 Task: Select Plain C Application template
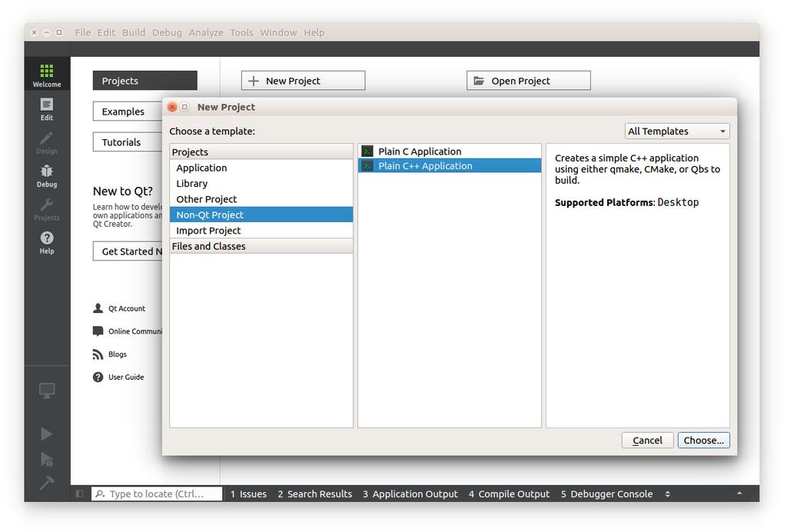coord(450,151)
